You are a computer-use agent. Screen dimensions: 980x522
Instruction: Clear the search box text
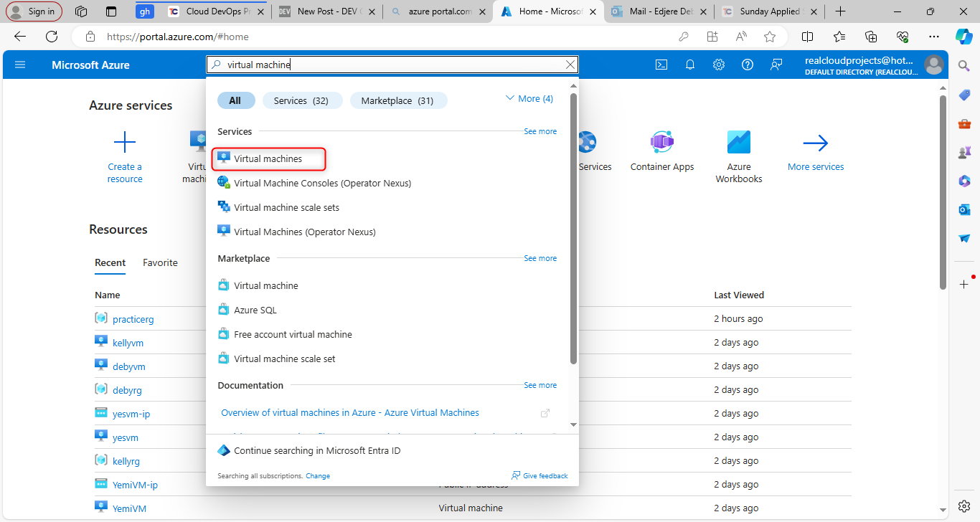pos(570,65)
